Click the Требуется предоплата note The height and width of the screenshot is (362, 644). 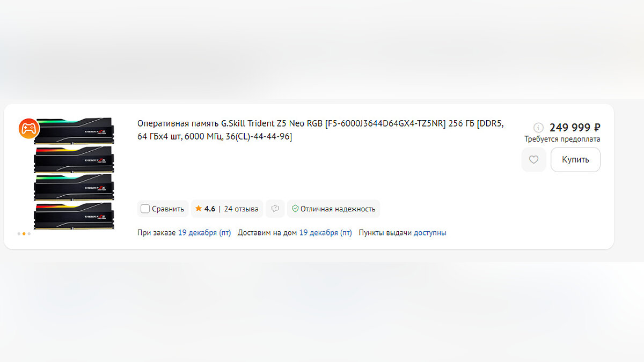562,139
